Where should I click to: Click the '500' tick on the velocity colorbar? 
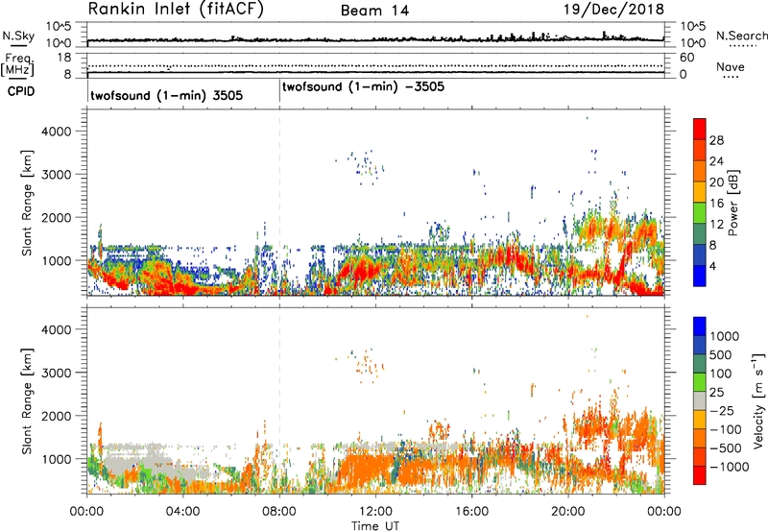(720, 354)
